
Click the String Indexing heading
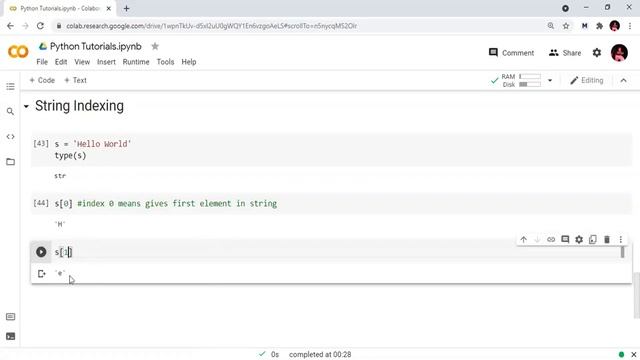point(79,106)
